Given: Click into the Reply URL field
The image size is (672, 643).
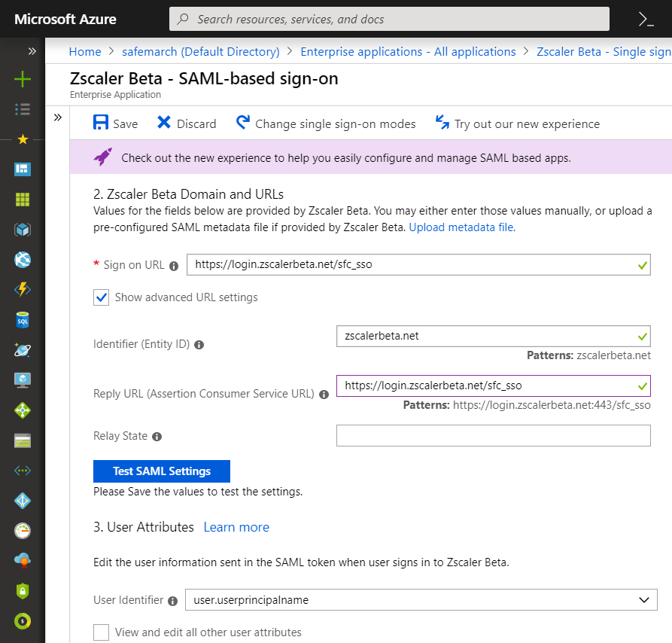Looking at the screenshot, I should pyautogui.click(x=494, y=385).
